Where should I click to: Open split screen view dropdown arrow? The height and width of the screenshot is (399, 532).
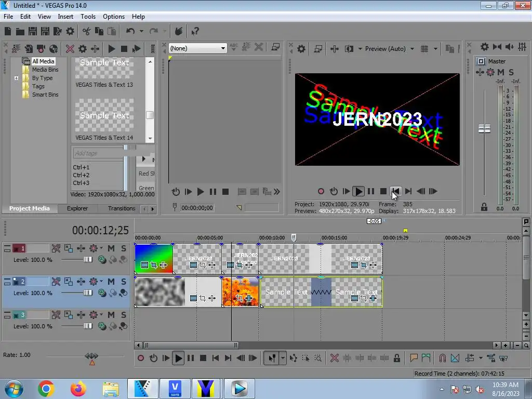pos(360,49)
